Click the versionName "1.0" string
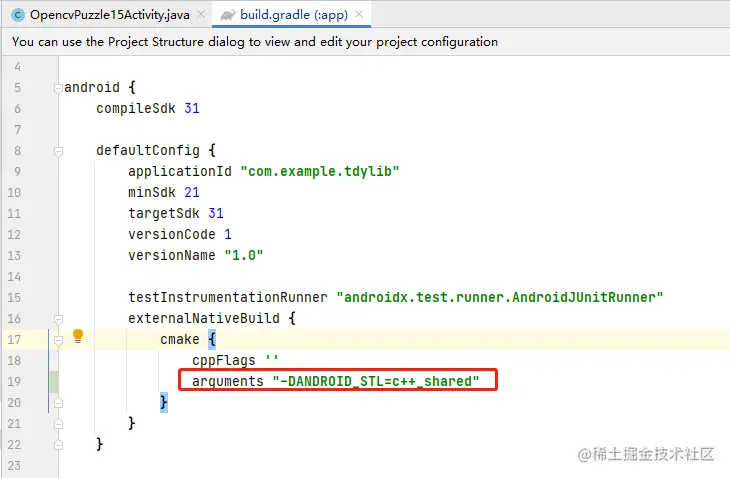730x478 pixels. point(244,255)
